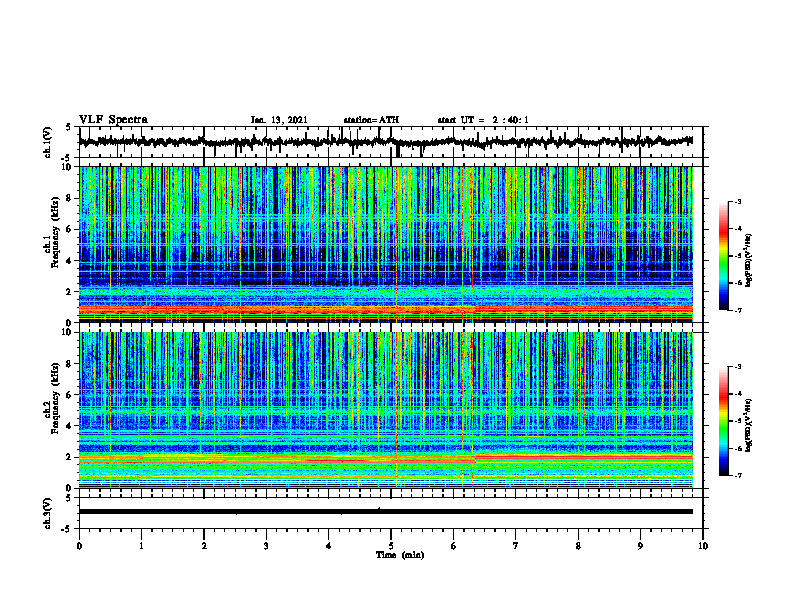792x612 pixels.
Task: Click the ch.1 waveform trace panel
Action: tap(391, 142)
